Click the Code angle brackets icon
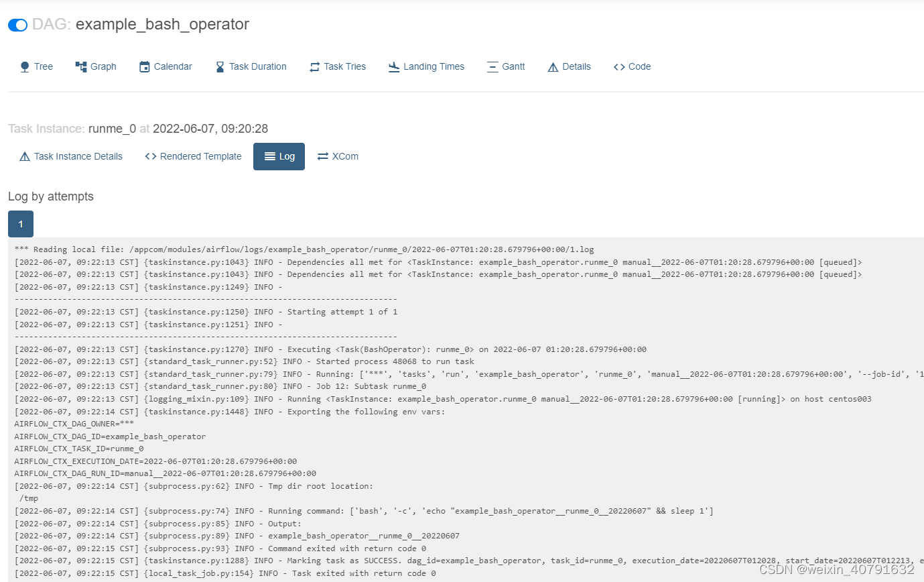 pos(619,66)
